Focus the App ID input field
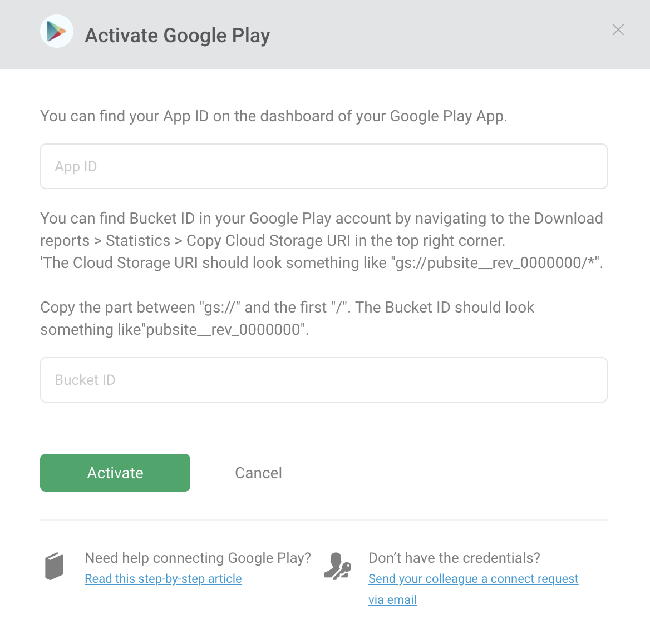Screen dimensions: 650x644 324,166
